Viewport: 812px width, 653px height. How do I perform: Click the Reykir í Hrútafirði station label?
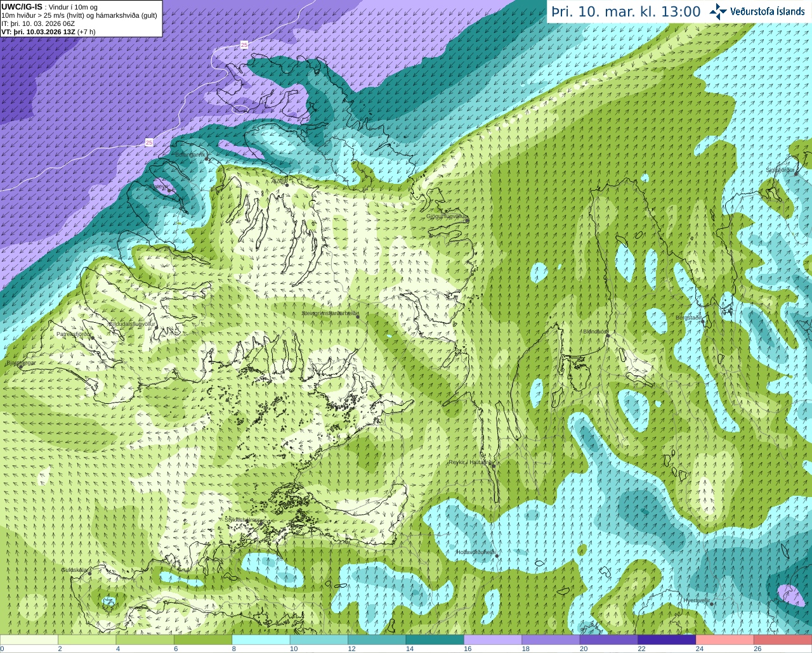click(471, 462)
